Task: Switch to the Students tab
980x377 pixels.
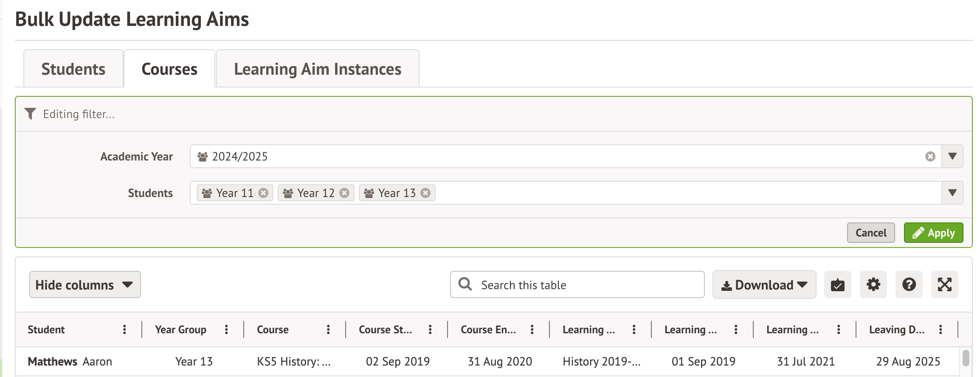Action: click(x=73, y=69)
